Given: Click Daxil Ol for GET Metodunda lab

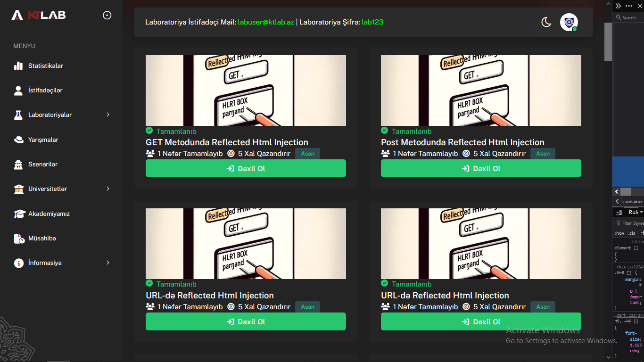Looking at the screenshot, I should pos(246,168).
